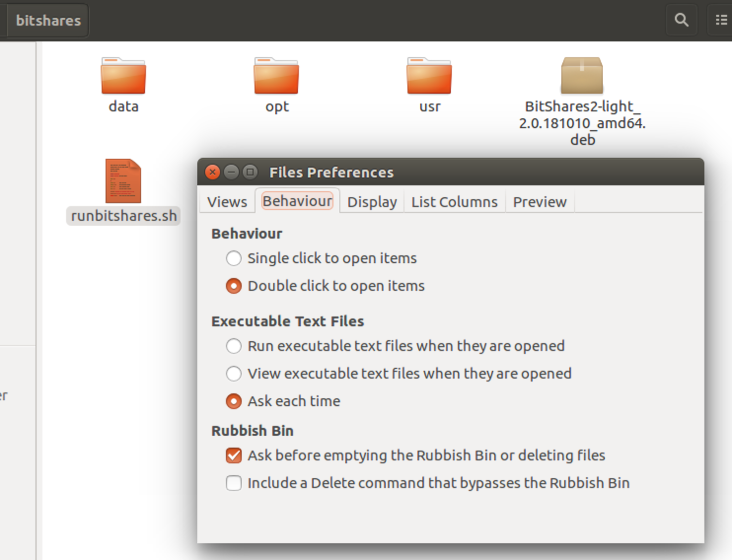Uncheck Ask before emptying the Rubbish Bin

pos(234,455)
